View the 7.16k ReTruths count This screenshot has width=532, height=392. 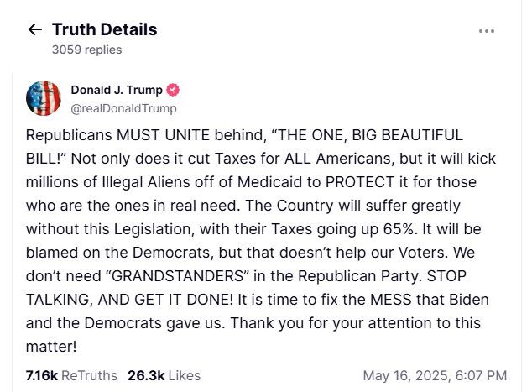(x=42, y=376)
